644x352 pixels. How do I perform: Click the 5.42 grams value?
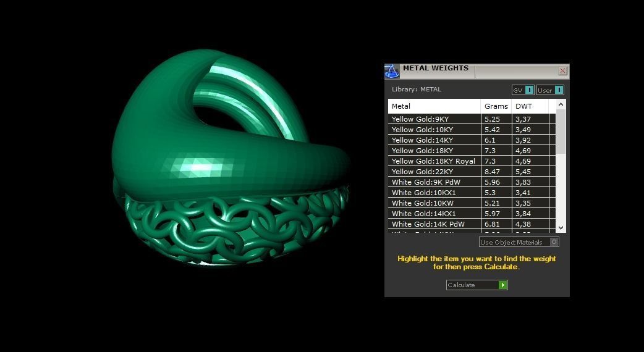[492, 129]
